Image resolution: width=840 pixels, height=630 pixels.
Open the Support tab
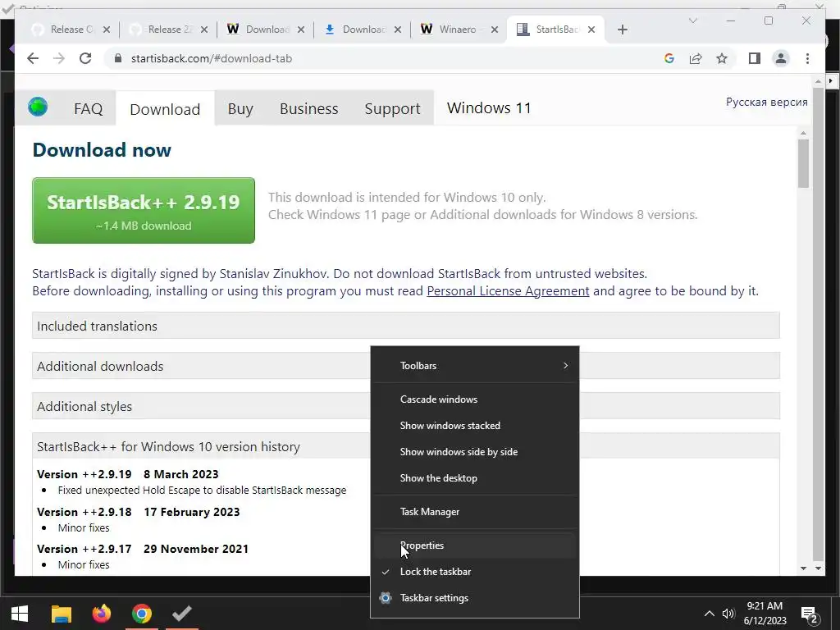(x=392, y=109)
